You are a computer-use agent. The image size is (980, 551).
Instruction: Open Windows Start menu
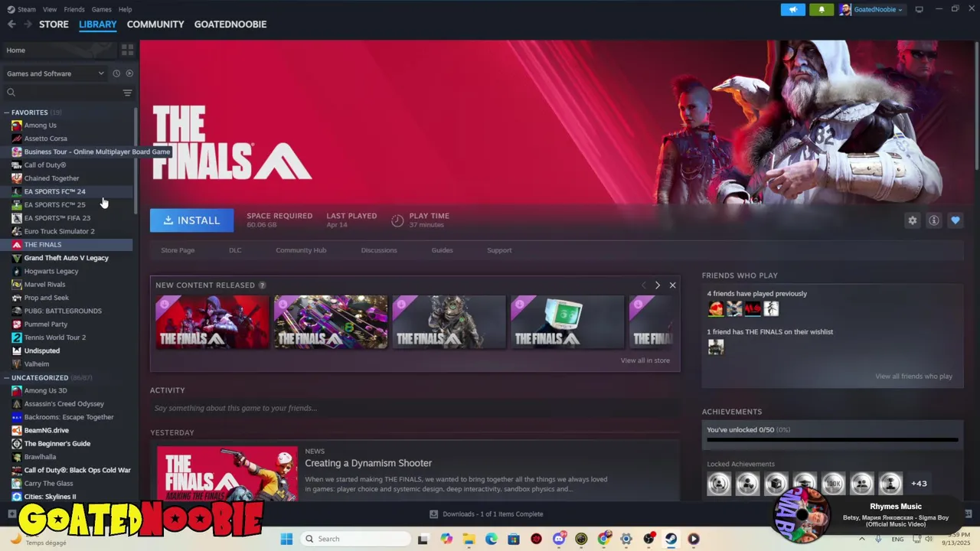click(286, 539)
